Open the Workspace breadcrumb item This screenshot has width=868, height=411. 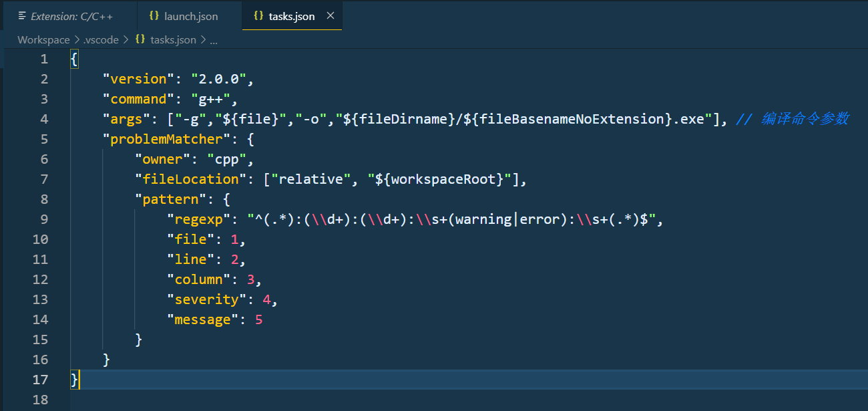click(43, 39)
